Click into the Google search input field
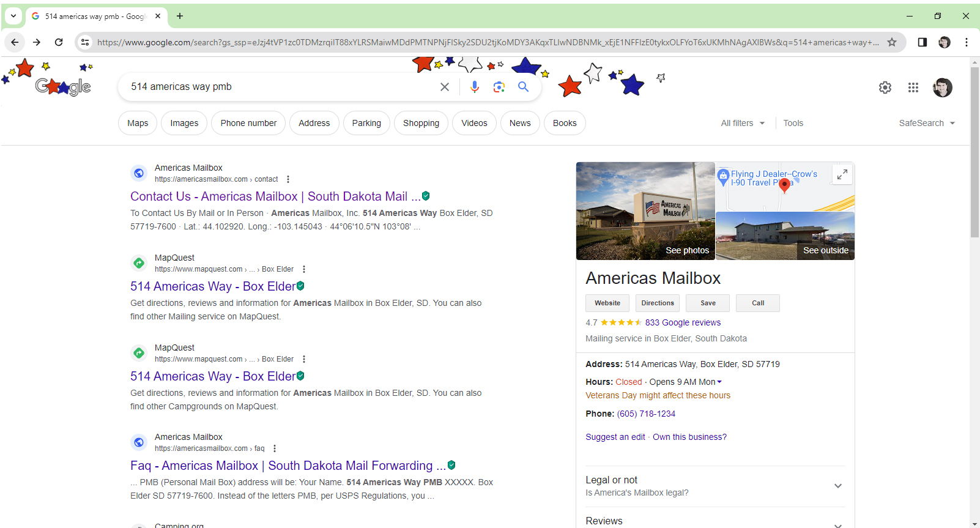The height and width of the screenshot is (528, 980). click(x=281, y=87)
